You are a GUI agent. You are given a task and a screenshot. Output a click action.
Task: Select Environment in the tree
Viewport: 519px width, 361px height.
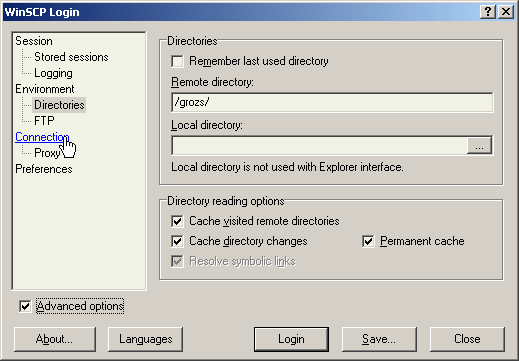click(x=45, y=89)
